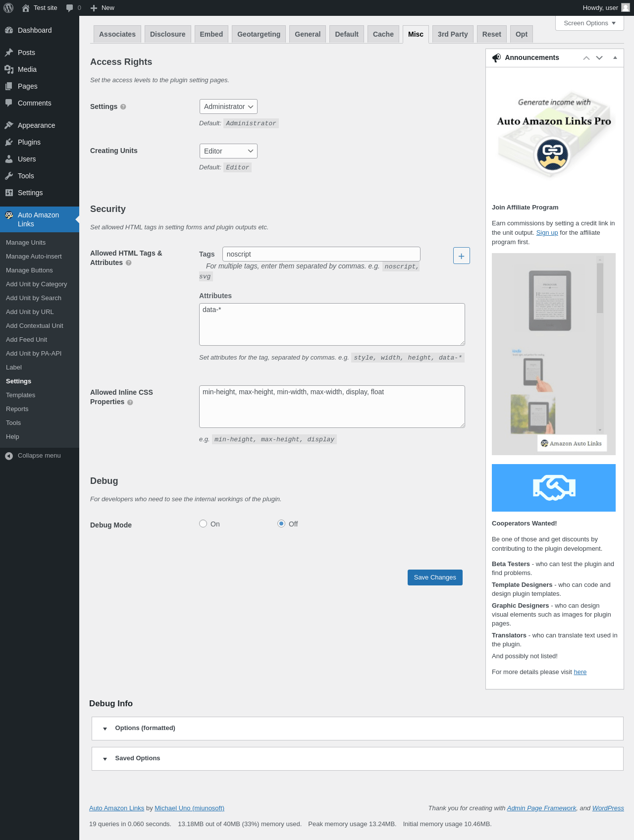Open comments bubble icon in admin bar

coord(69,8)
